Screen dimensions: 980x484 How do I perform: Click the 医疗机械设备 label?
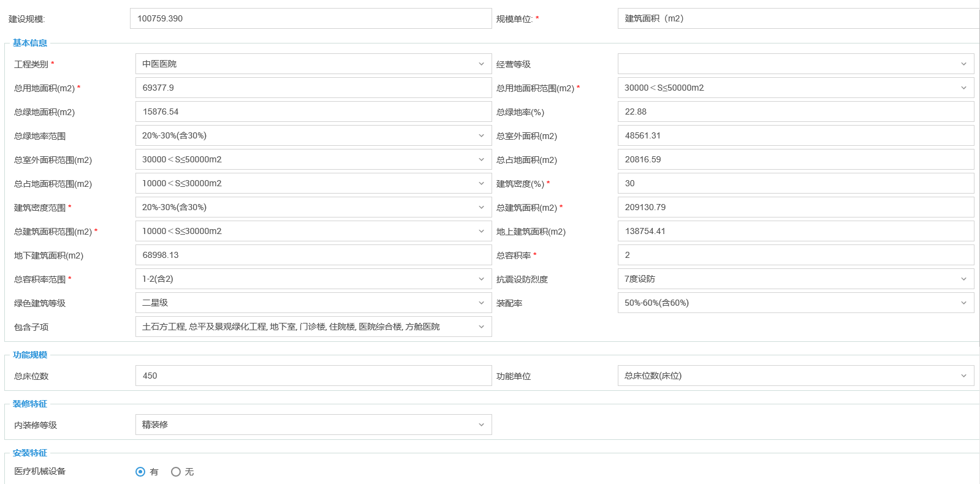tap(40, 471)
